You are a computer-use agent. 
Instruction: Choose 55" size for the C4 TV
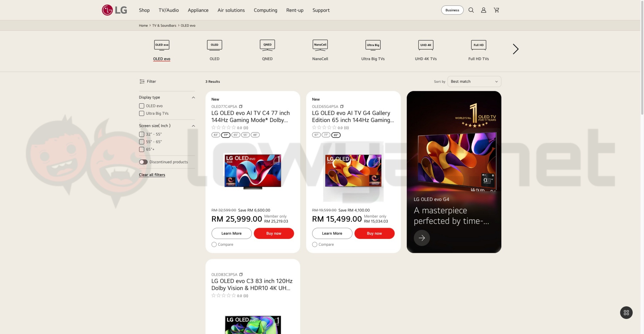click(245, 135)
